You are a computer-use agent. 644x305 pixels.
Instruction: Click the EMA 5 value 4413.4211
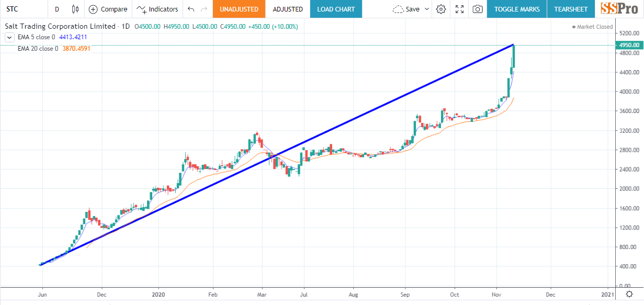coord(74,37)
